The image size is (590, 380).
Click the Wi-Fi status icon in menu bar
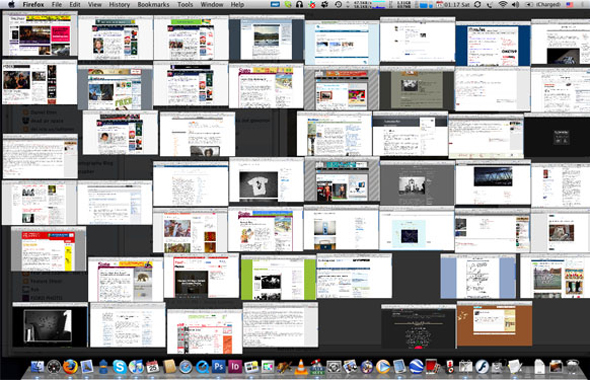pos(503,5)
